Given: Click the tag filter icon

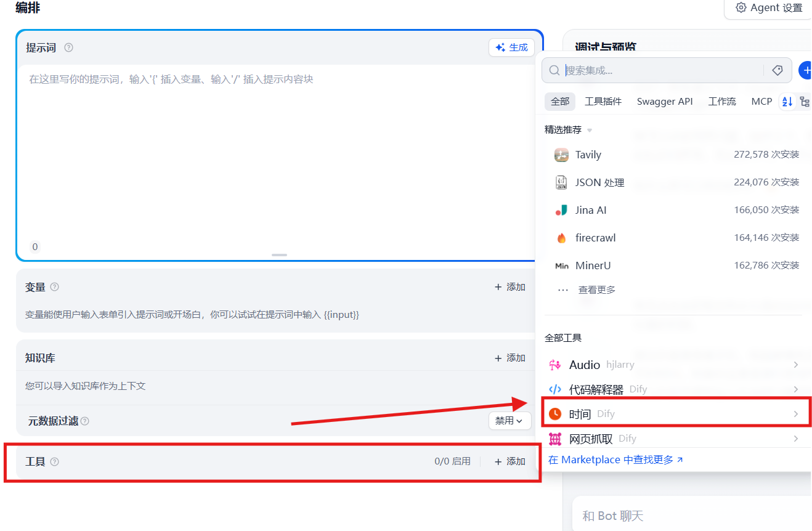Looking at the screenshot, I should (777, 70).
